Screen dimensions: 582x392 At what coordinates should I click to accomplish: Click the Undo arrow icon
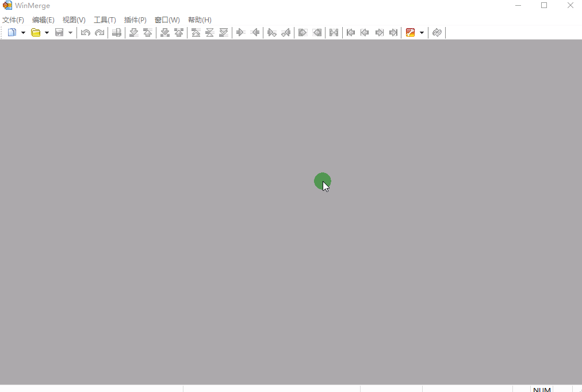pos(85,33)
